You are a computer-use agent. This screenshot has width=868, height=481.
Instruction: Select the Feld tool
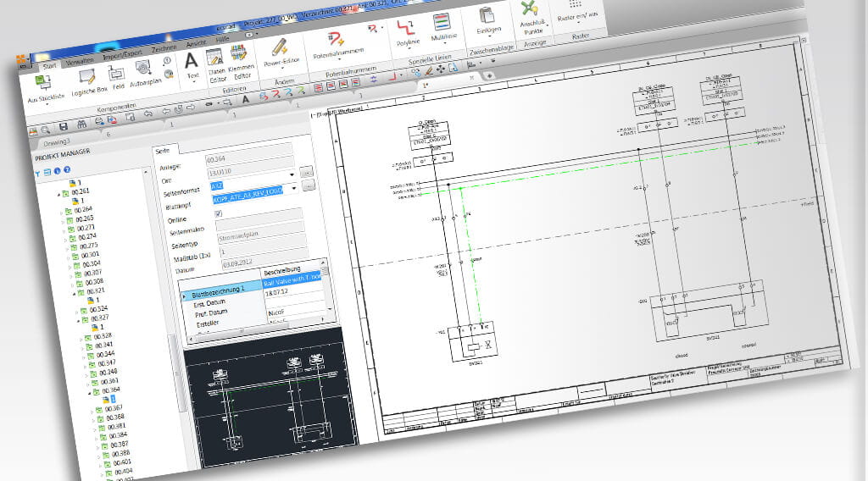coord(116,74)
